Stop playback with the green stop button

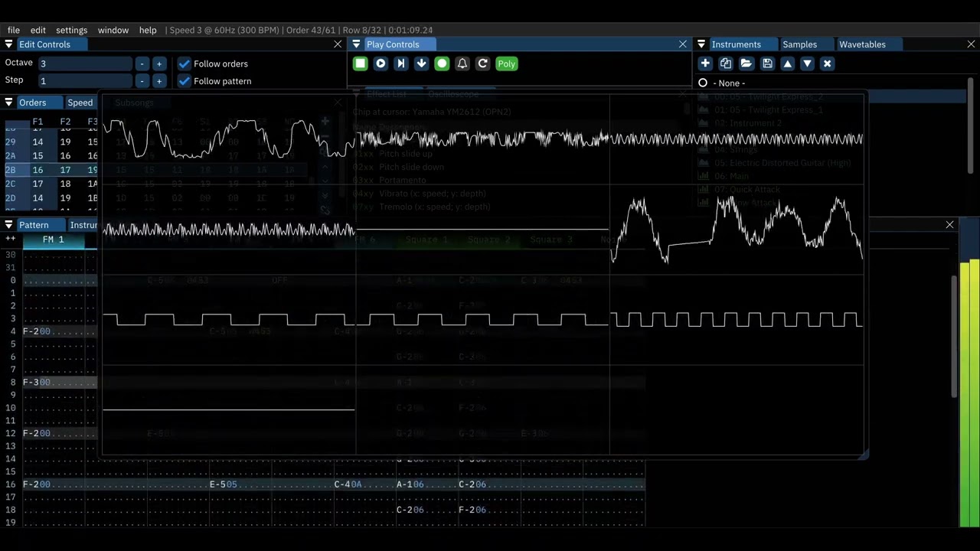360,64
